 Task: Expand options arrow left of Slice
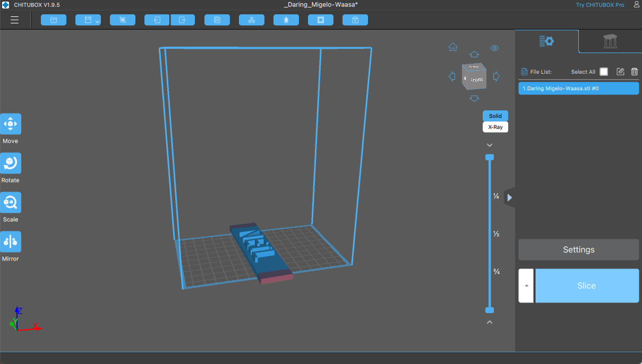526,285
